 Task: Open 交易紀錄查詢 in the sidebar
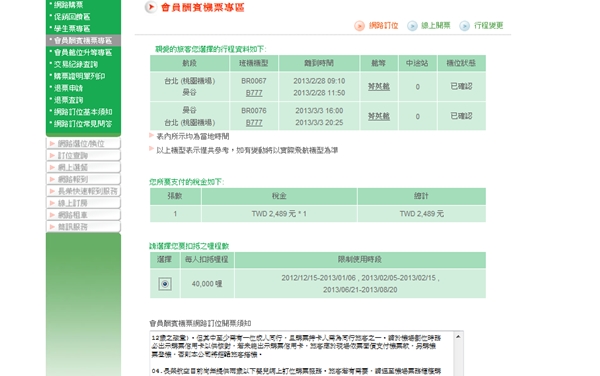click(76, 64)
